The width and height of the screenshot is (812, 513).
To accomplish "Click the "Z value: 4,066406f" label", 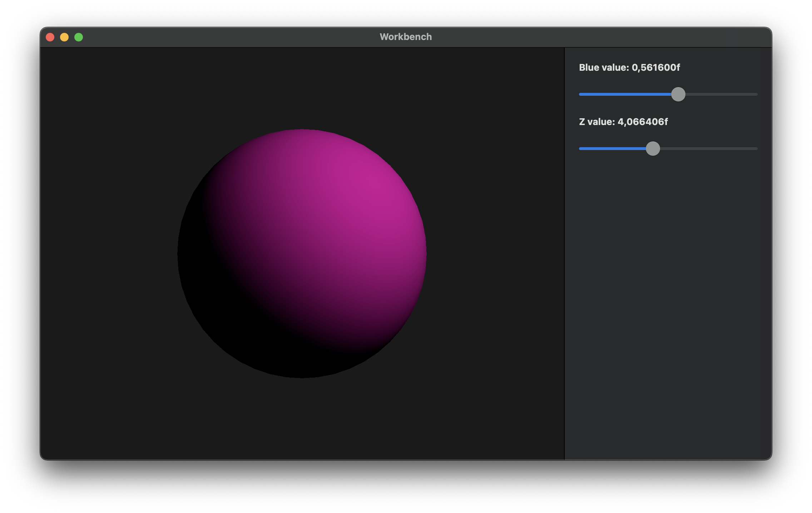I will (x=623, y=122).
